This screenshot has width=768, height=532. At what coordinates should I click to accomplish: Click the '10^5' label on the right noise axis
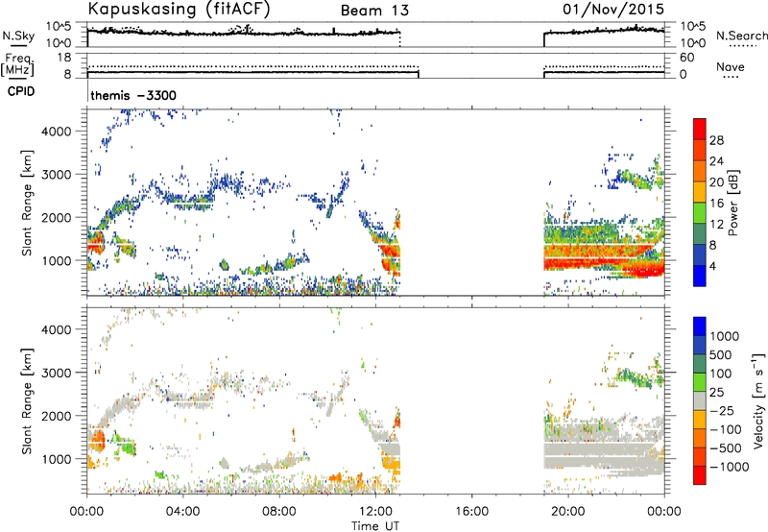coord(693,27)
